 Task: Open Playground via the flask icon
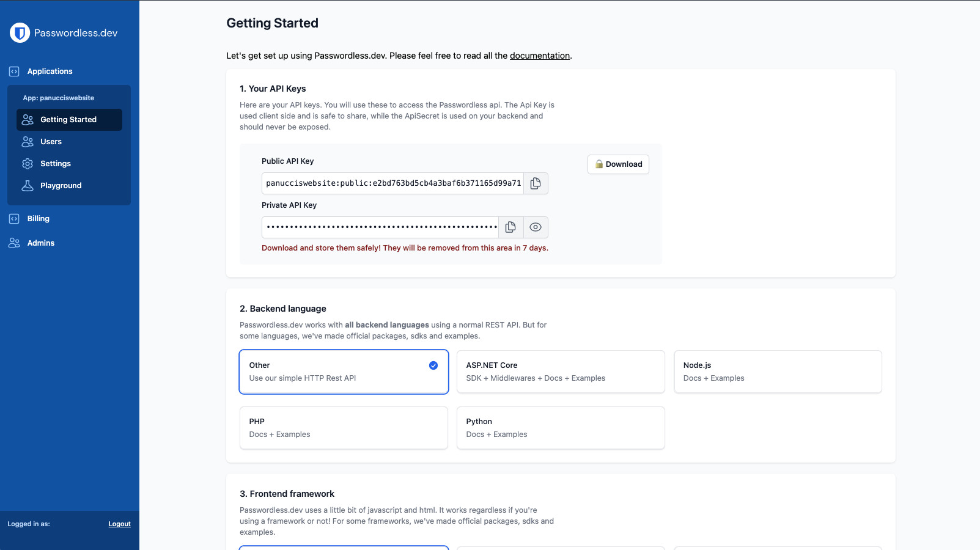tap(28, 185)
